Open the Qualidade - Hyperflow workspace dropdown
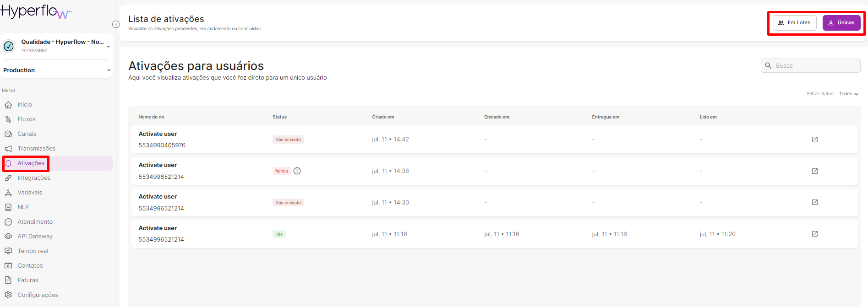Screen dimensions: 868x307 109,46
